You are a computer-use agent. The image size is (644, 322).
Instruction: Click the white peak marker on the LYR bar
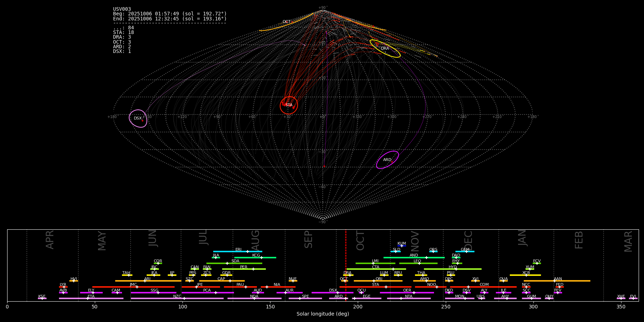64,287
